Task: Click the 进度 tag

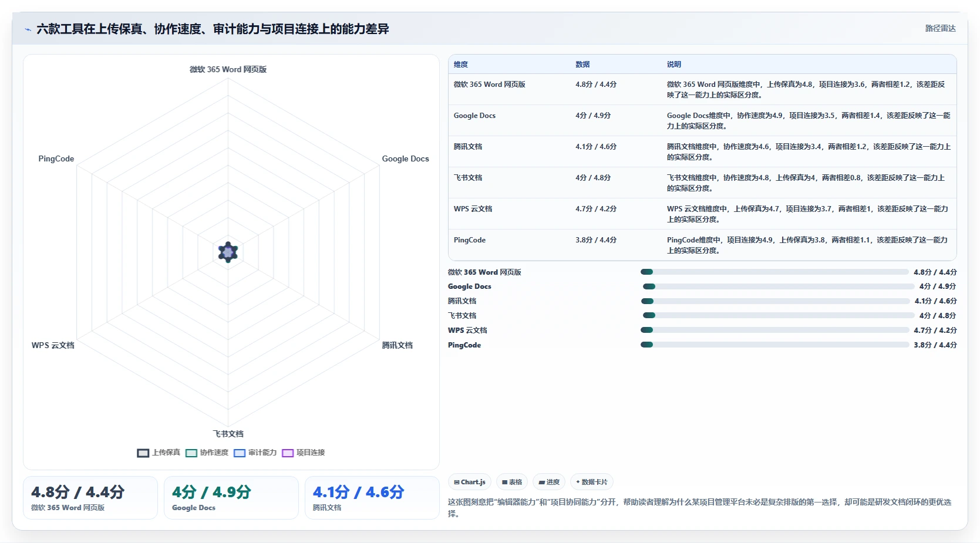Action: point(550,482)
